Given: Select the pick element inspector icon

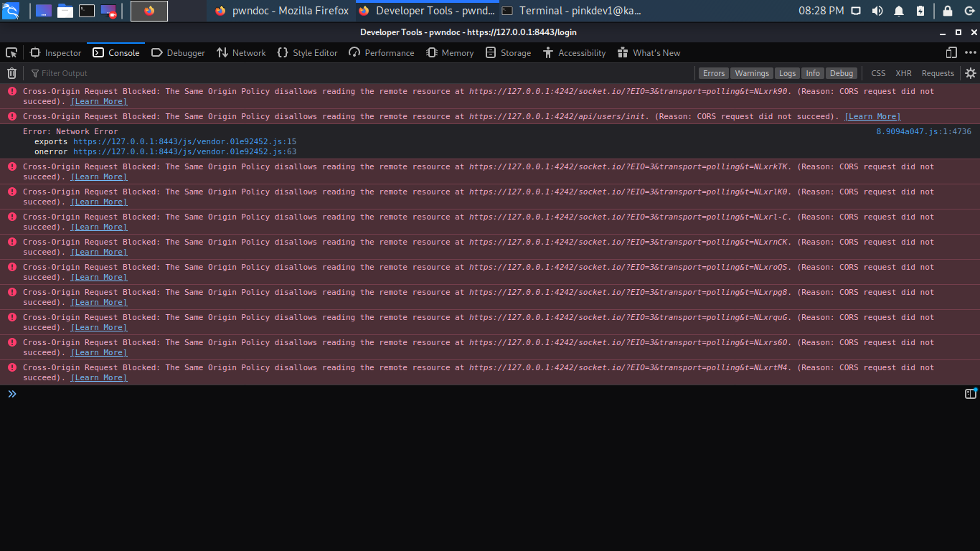Looking at the screenshot, I should pyautogui.click(x=11, y=52).
